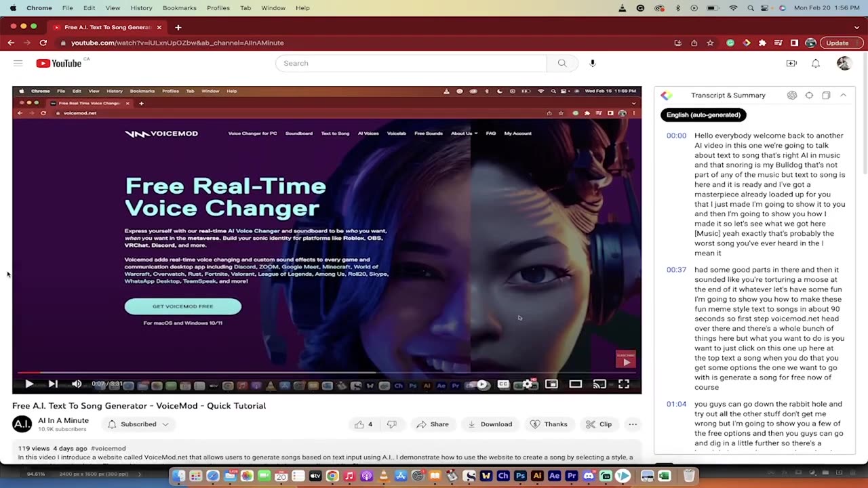The width and height of the screenshot is (868, 488).
Task: Share the page from the address bar
Action: point(694,43)
